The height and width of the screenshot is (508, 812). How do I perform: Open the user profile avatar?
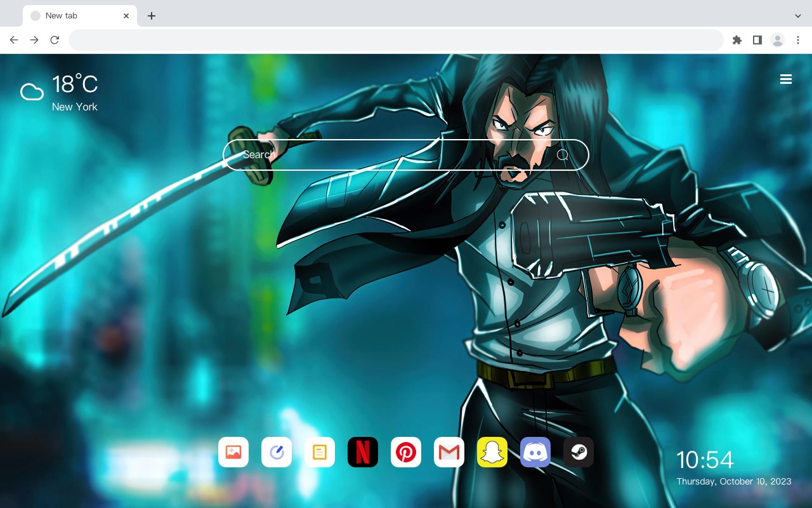[778, 40]
